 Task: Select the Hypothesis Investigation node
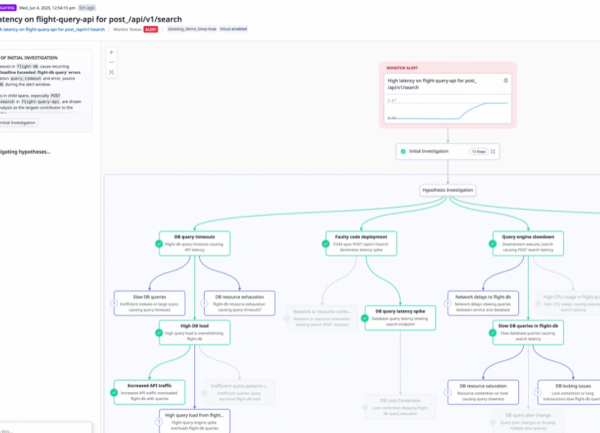[x=448, y=190]
